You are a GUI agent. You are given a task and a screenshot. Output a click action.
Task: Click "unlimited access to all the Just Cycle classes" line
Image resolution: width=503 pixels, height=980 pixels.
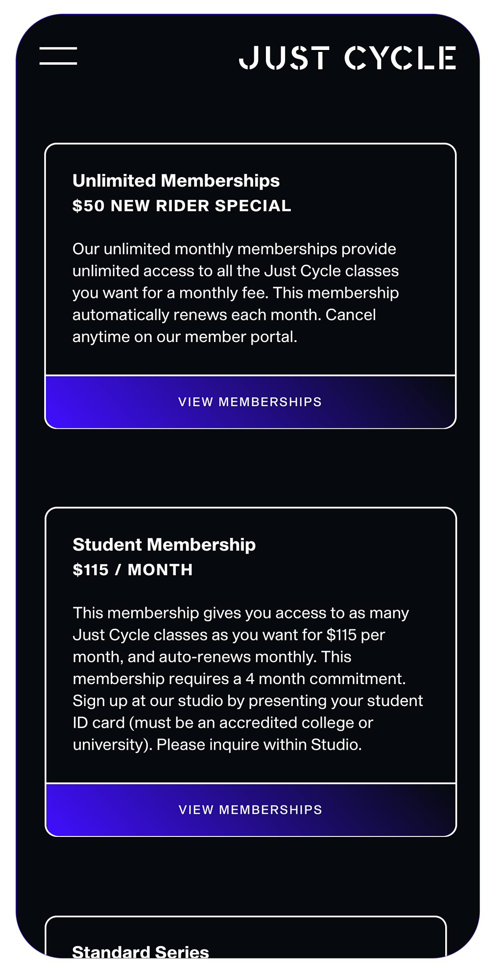(x=236, y=271)
